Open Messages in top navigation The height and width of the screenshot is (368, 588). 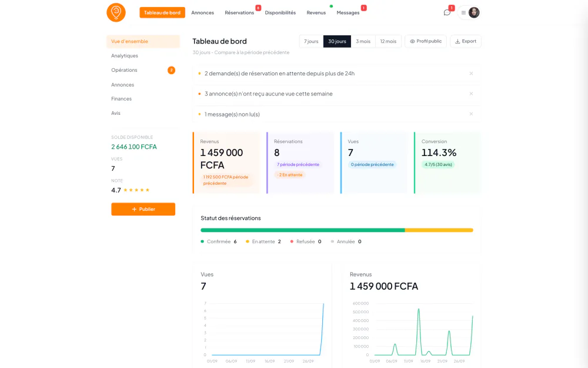(348, 13)
